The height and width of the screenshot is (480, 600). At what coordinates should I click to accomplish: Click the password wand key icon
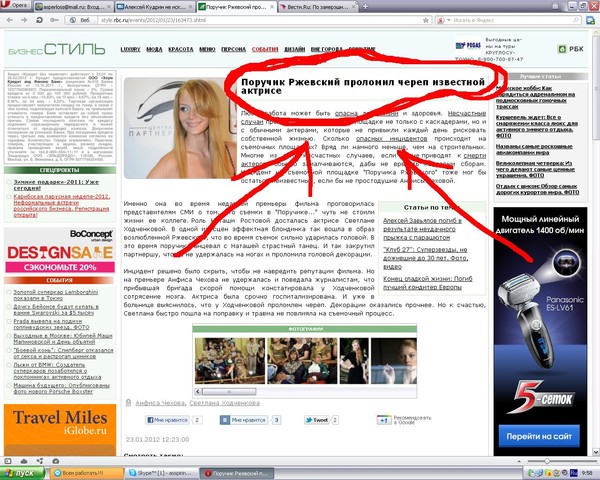click(54, 20)
